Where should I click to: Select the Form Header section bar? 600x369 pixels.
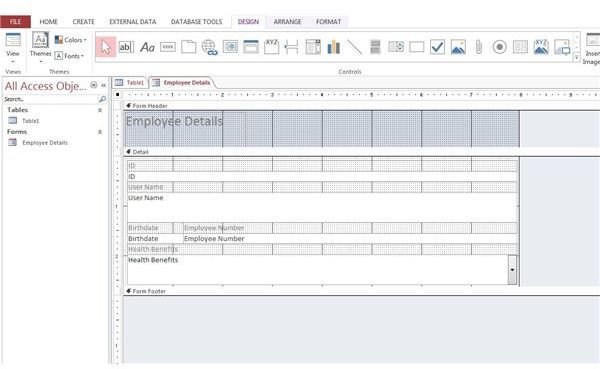[x=362, y=106]
